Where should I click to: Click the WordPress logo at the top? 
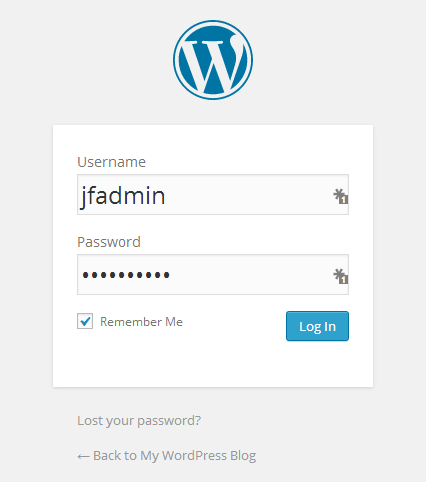pyautogui.click(x=213, y=60)
